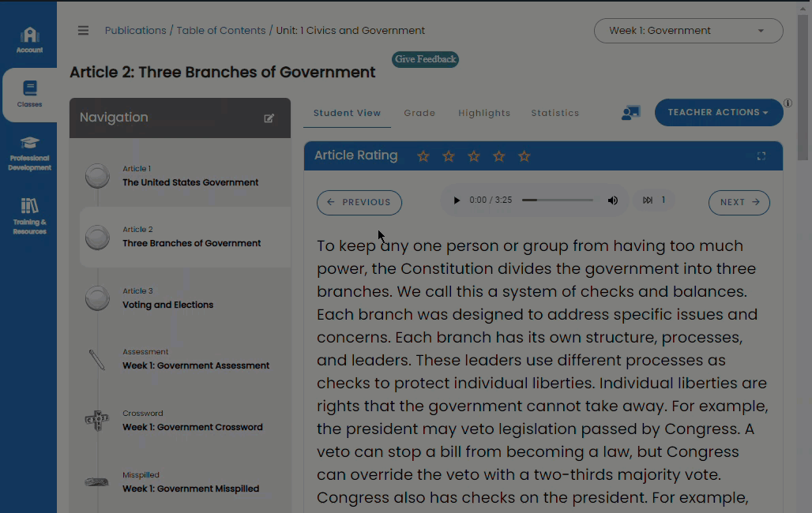Rate the article three stars
This screenshot has width=812, height=513.
point(473,155)
